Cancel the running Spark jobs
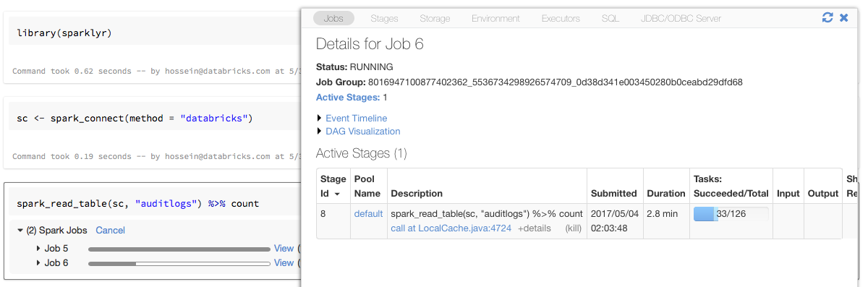Image resolution: width=868 pixels, height=287 pixels. (110, 231)
